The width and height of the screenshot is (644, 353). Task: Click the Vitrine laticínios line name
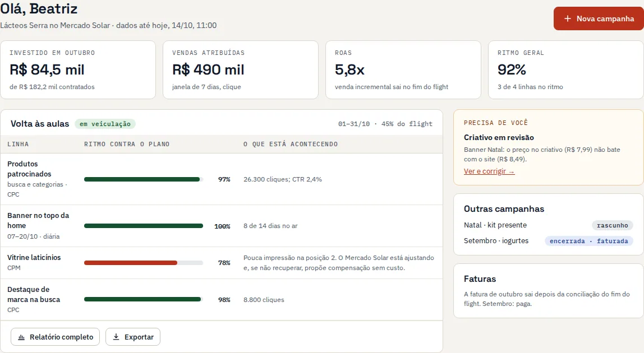pos(34,257)
